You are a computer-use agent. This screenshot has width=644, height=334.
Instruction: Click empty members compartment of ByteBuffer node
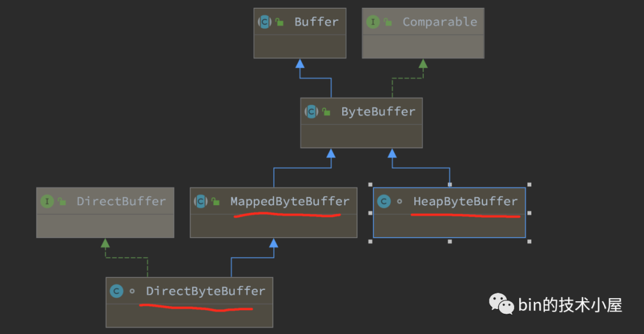(361, 136)
